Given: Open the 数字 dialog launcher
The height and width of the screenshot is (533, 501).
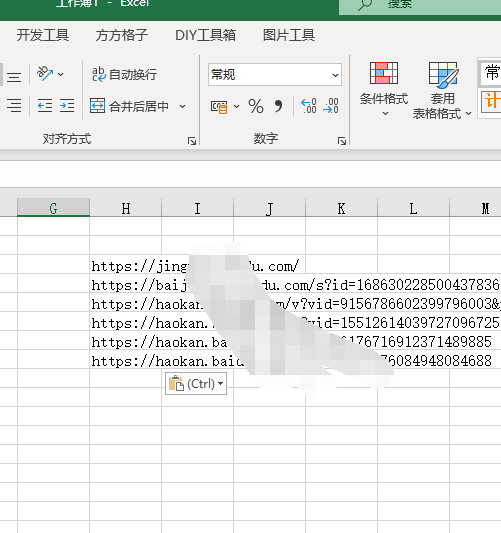Looking at the screenshot, I should (342, 141).
